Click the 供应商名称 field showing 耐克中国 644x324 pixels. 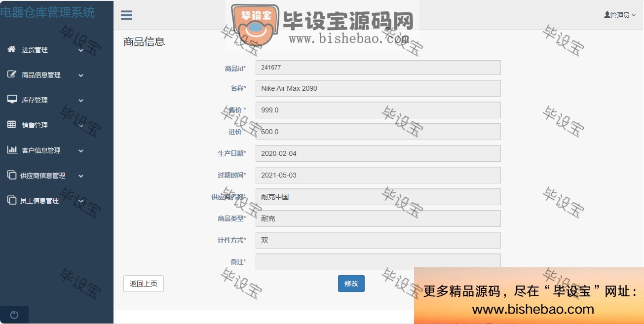pyautogui.click(x=378, y=197)
